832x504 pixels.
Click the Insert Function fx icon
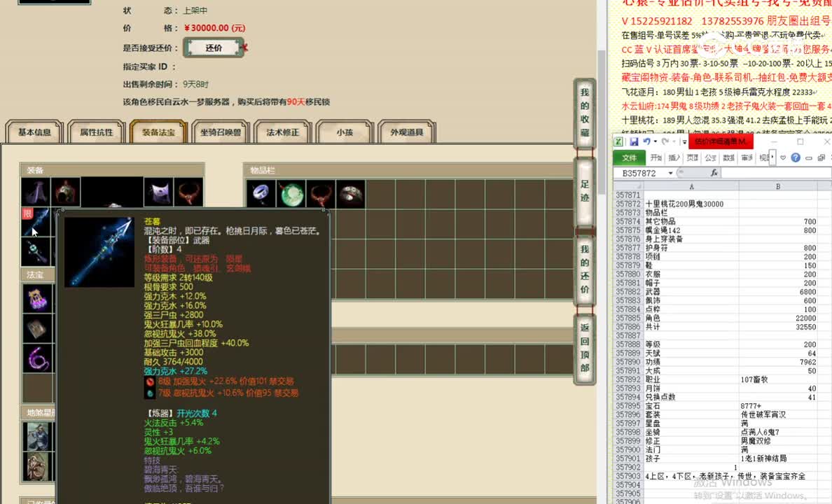714,171
